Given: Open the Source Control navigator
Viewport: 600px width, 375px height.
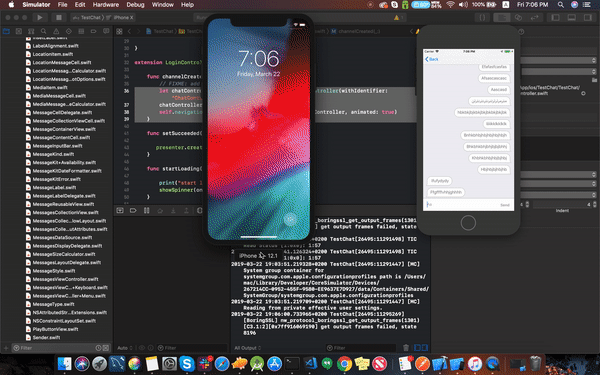Looking at the screenshot, I should pos(19,31).
